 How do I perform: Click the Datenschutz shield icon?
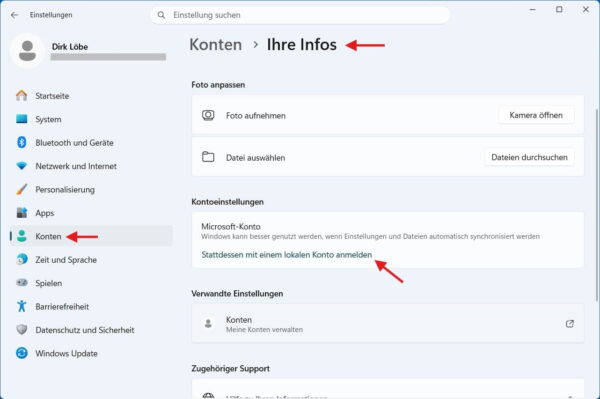pos(22,329)
